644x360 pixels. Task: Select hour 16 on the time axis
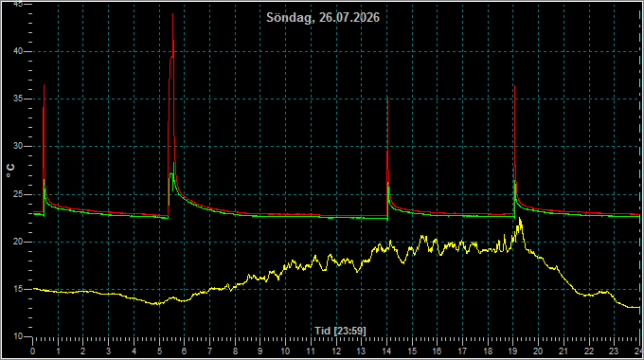point(437,351)
